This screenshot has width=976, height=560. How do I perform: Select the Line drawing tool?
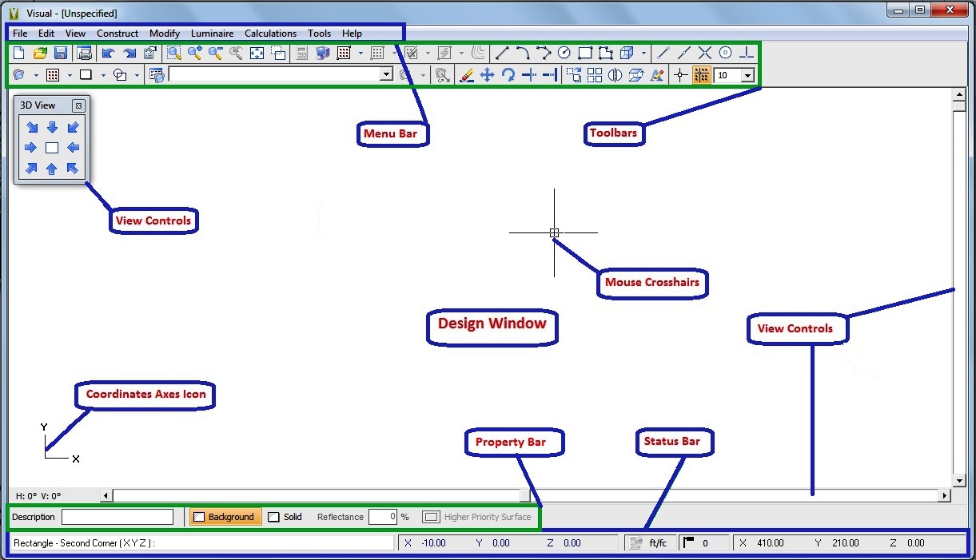point(501,53)
